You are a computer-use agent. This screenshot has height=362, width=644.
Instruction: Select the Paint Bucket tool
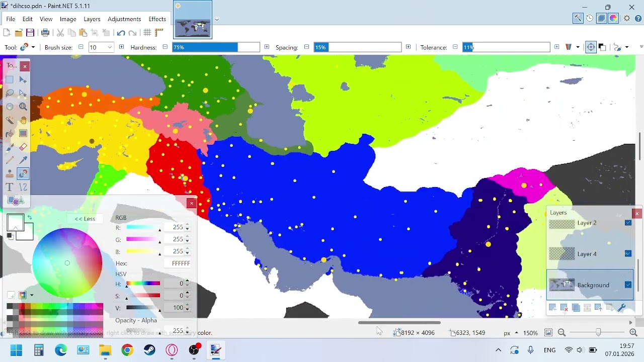coord(10,134)
